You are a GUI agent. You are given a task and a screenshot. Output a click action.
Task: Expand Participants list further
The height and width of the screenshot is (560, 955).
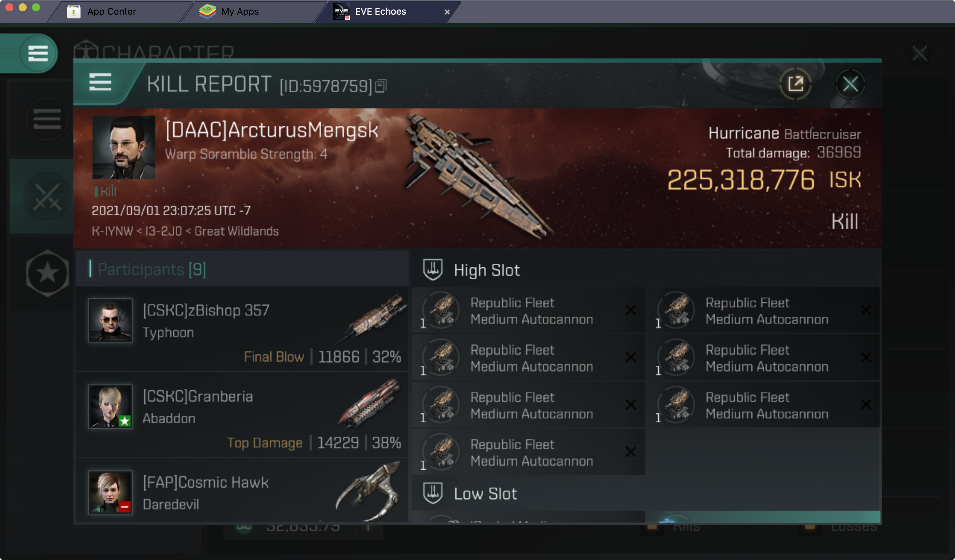(x=151, y=270)
